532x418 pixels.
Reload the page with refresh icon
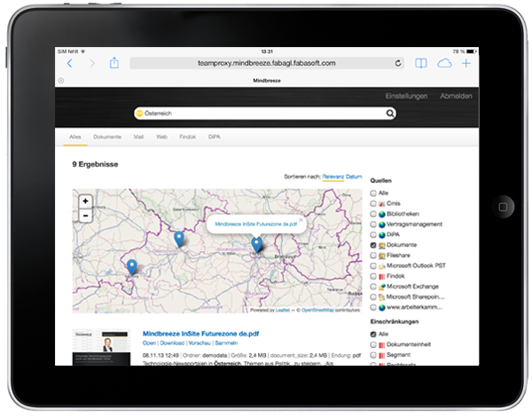398,63
